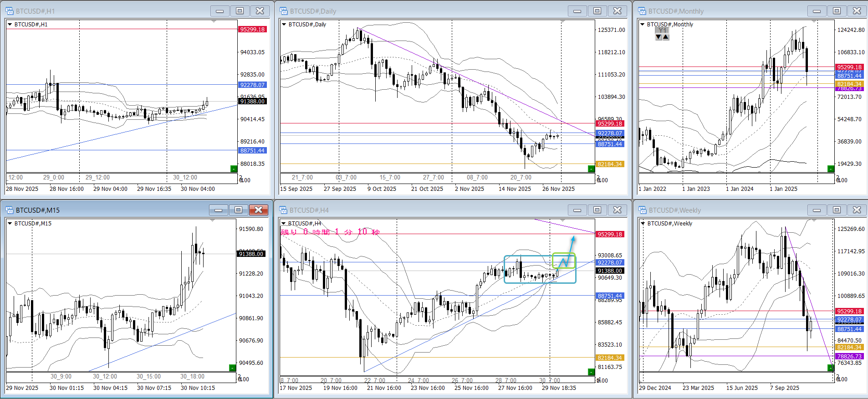Click the green minus square on H4 chart
This screenshot has height=399, width=868.
click(x=591, y=372)
